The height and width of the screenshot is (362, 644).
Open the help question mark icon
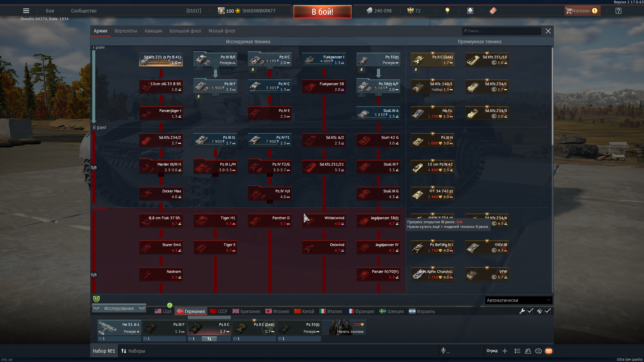point(619,11)
